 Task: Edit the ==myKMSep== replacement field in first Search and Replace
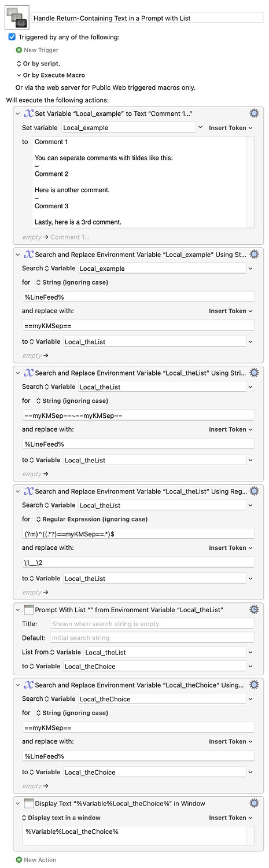(138, 326)
